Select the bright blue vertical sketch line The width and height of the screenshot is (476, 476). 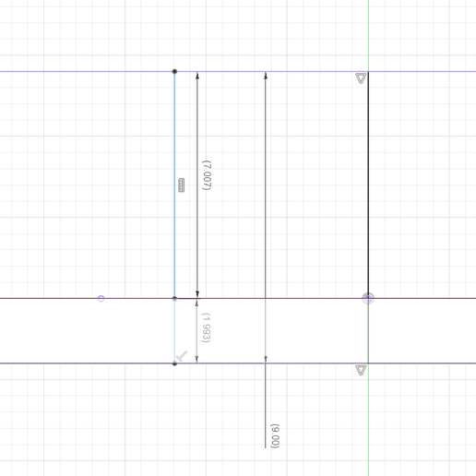click(174, 184)
